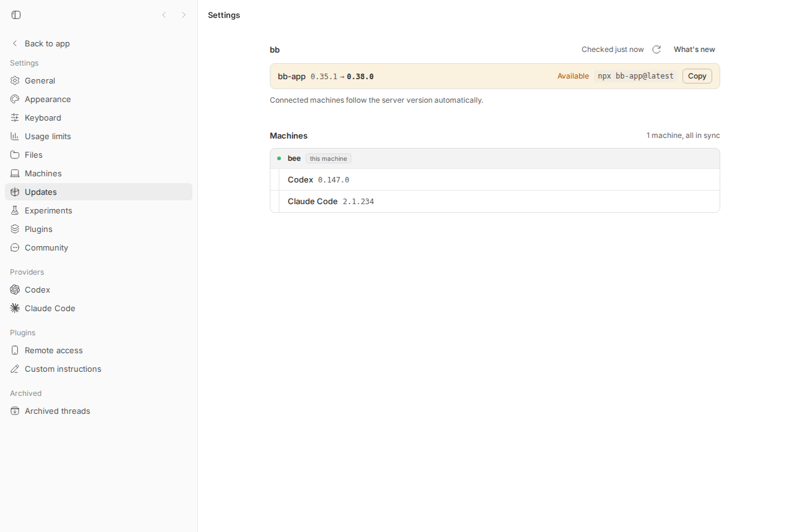Click the Connected machines follow server note
Image resolution: width=792 pixels, height=532 pixels.
point(376,100)
